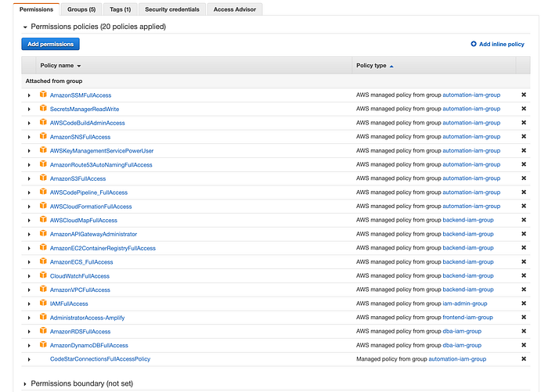548x392 pixels.
Task: Remove CodeStarConnectionsFullAccessPolicy with X icon
Action: pyautogui.click(x=524, y=359)
